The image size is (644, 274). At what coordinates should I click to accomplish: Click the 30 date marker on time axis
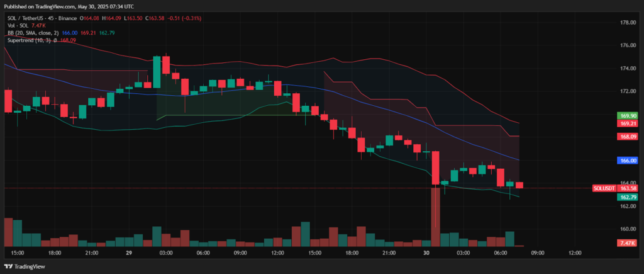[428, 253]
